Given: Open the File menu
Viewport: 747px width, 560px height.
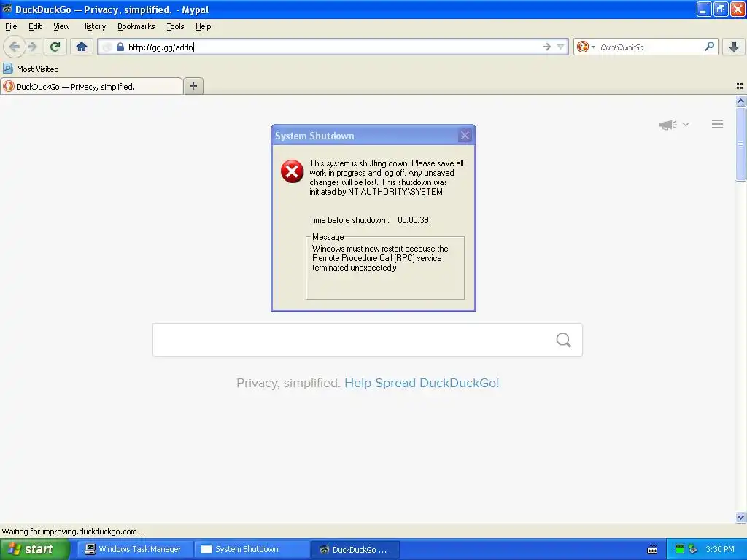Looking at the screenshot, I should (11, 26).
